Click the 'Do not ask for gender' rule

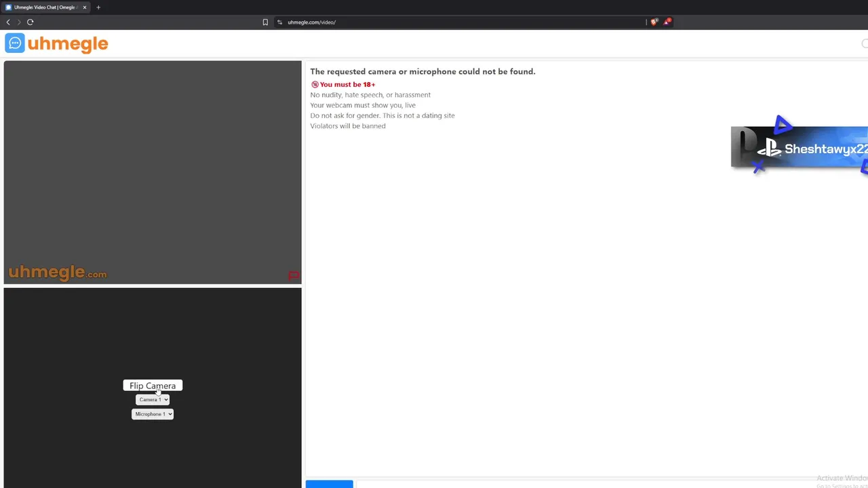[382, 115]
